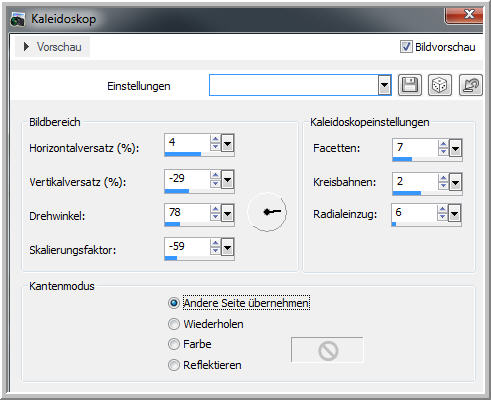Expand the Vorschau preview triangle

27,47
